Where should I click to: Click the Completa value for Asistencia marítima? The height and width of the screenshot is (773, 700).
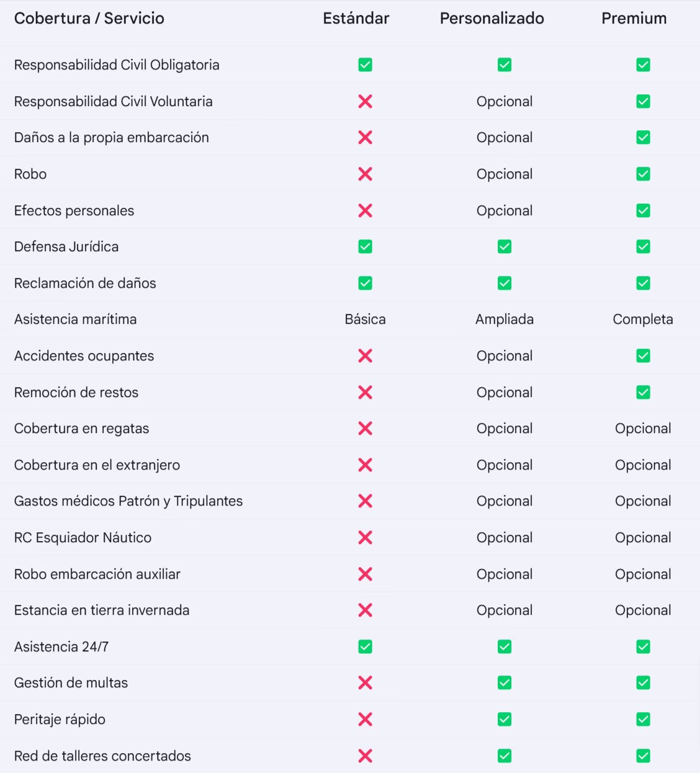[643, 319]
